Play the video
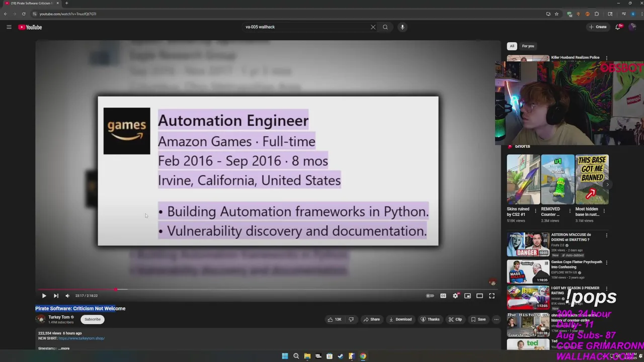 click(44, 296)
